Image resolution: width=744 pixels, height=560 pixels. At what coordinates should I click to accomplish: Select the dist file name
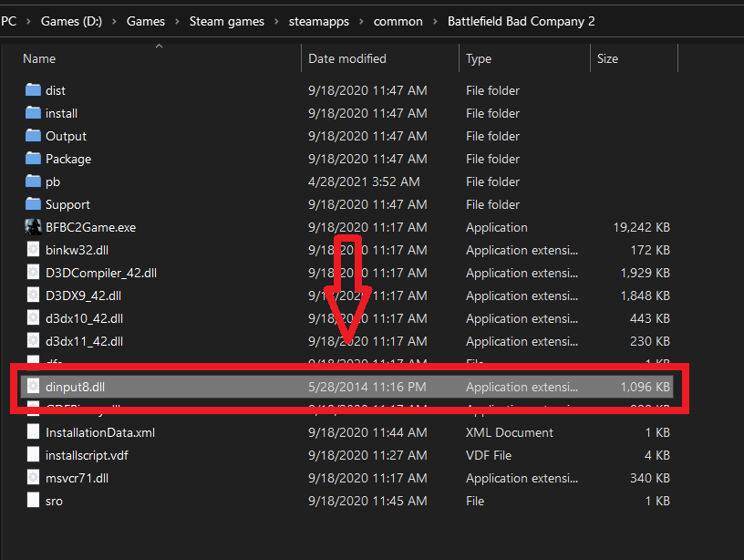point(56,90)
